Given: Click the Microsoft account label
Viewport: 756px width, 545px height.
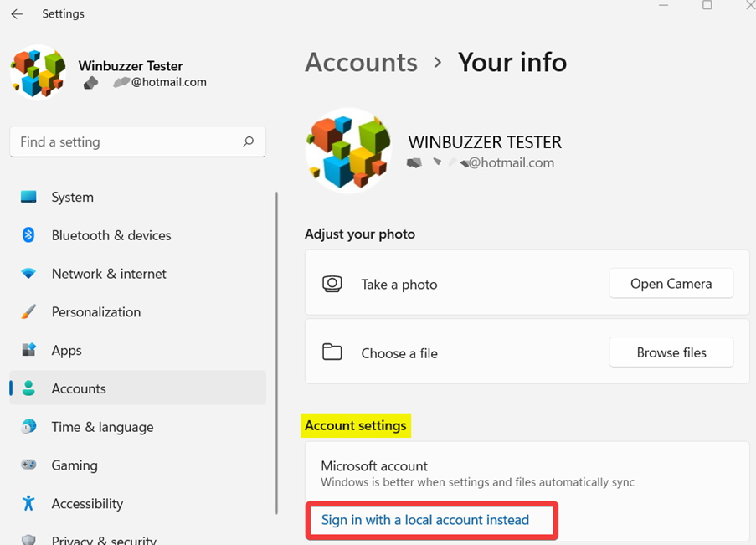Looking at the screenshot, I should [x=374, y=466].
